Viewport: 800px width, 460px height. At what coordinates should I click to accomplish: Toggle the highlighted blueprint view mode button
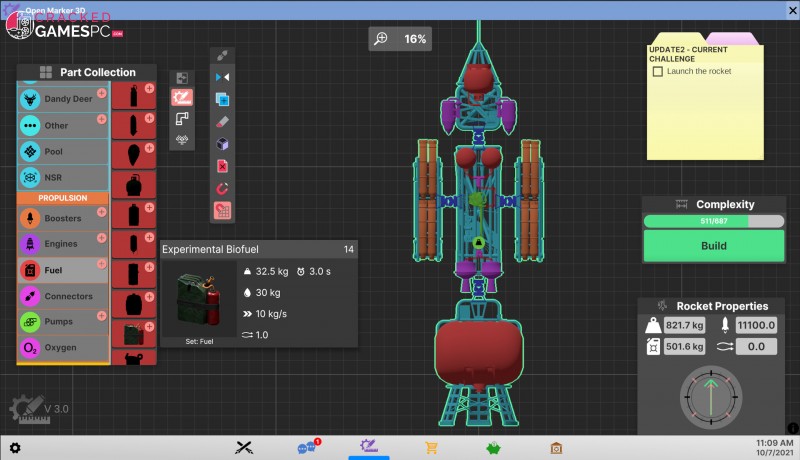[x=181, y=98]
